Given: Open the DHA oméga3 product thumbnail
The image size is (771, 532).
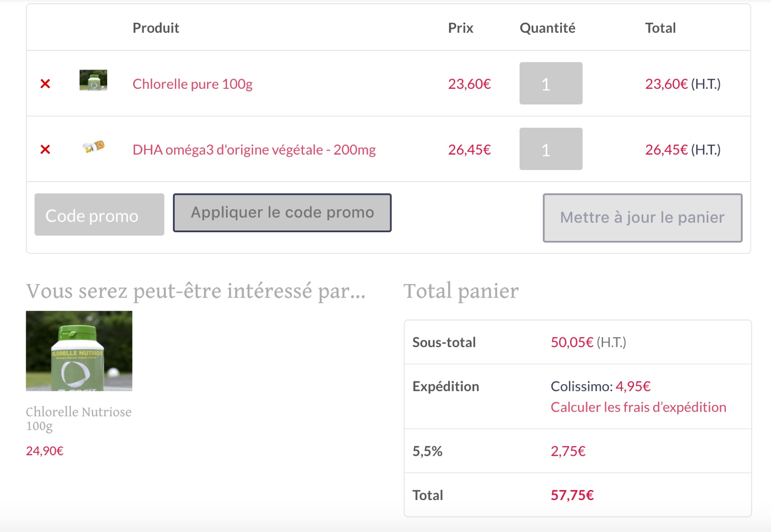Looking at the screenshot, I should [x=93, y=147].
